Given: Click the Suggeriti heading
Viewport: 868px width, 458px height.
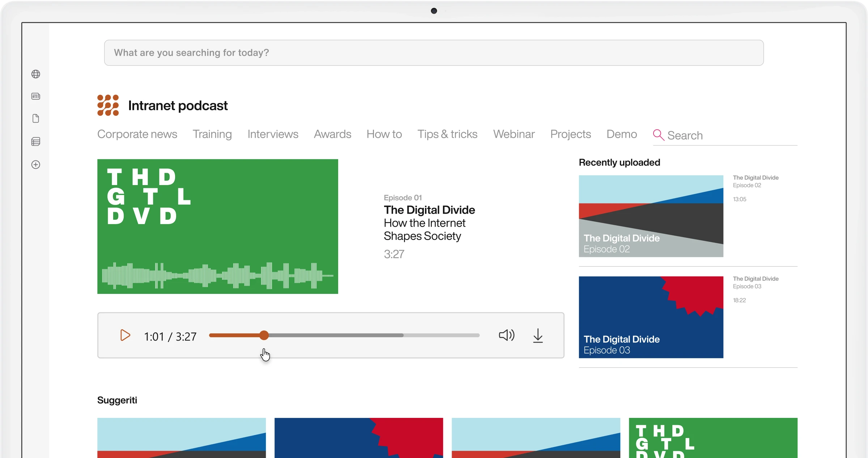Looking at the screenshot, I should [117, 400].
